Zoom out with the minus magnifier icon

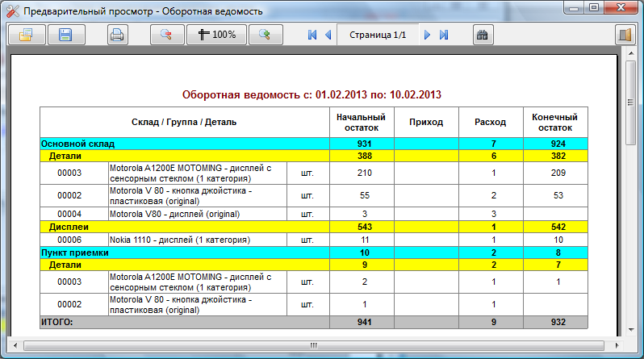[x=166, y=35]
